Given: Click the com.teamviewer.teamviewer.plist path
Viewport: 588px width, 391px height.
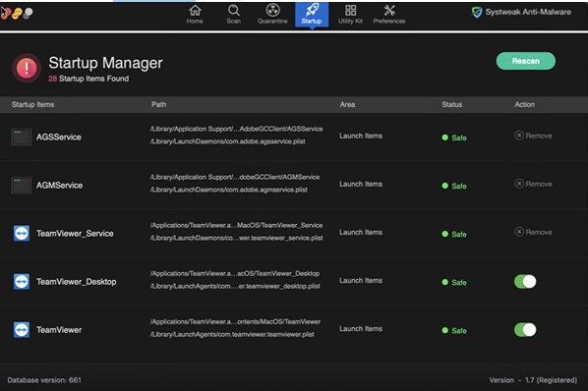Looking at the screenshot, I should (232, 334).
